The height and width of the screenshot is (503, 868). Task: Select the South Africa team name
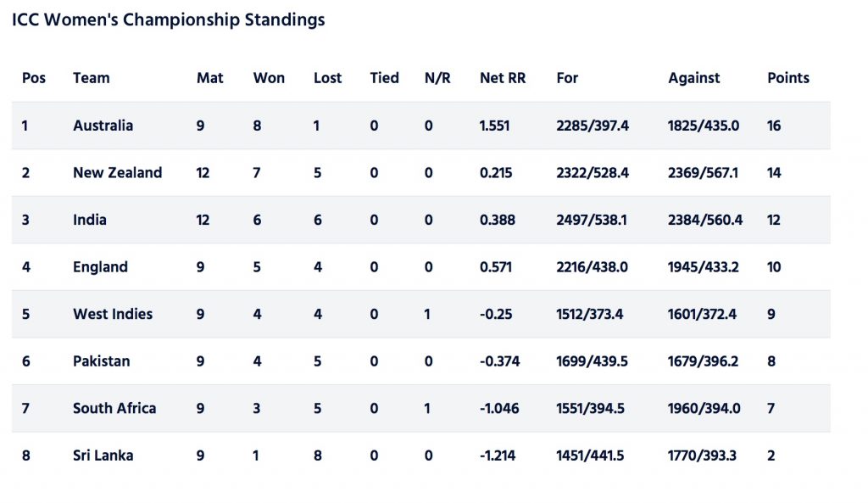pyautogui.click(x=114, y=408)
